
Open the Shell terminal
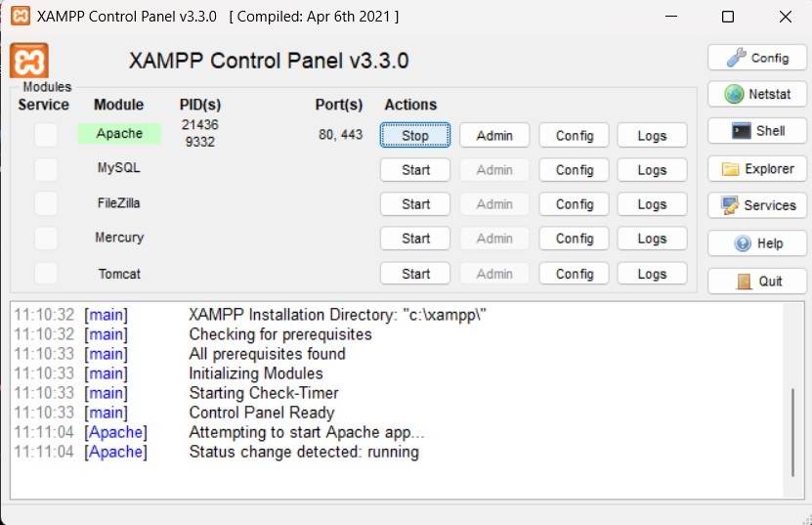pyautogui.click(x=756, y=131)
